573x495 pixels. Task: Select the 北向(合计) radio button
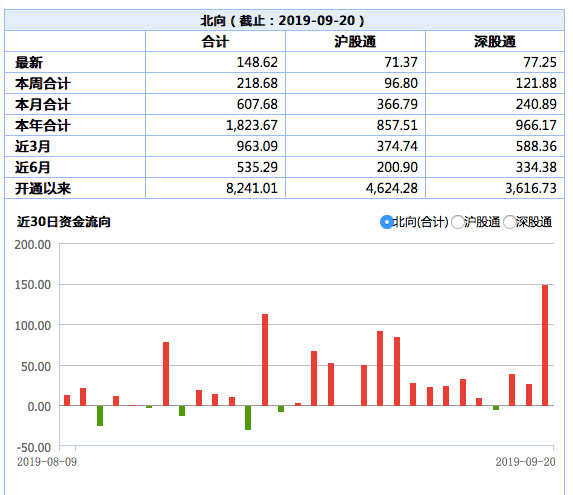[387, 222]
